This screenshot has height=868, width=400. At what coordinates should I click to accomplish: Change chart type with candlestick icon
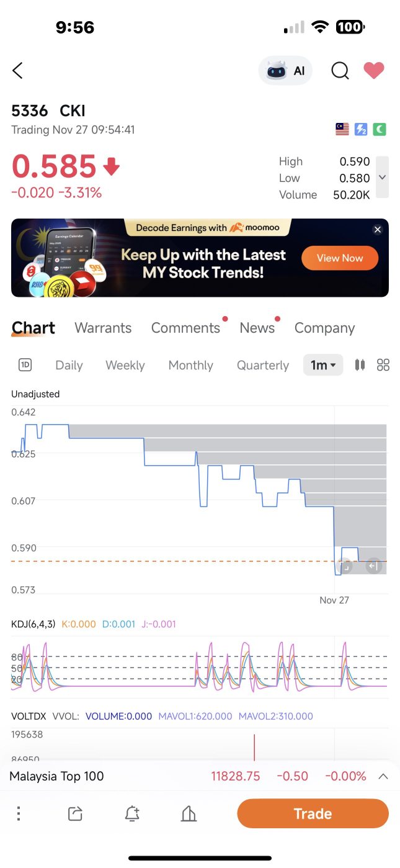pos(360,365)
